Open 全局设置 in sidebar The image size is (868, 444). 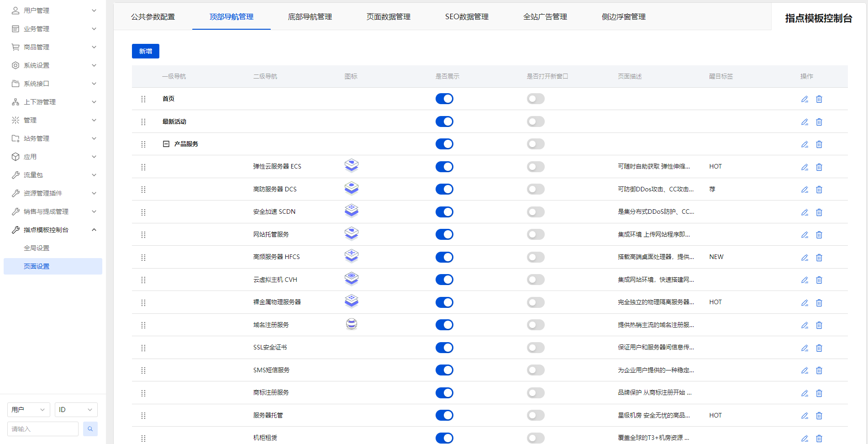53,248
